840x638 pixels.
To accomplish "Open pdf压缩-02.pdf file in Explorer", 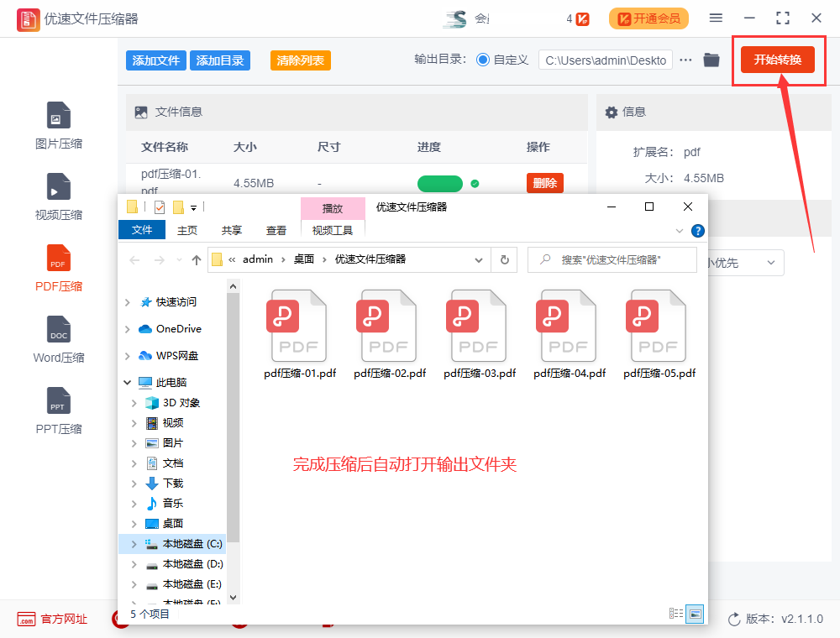I will pyautogui.click(x=390, y=334).
